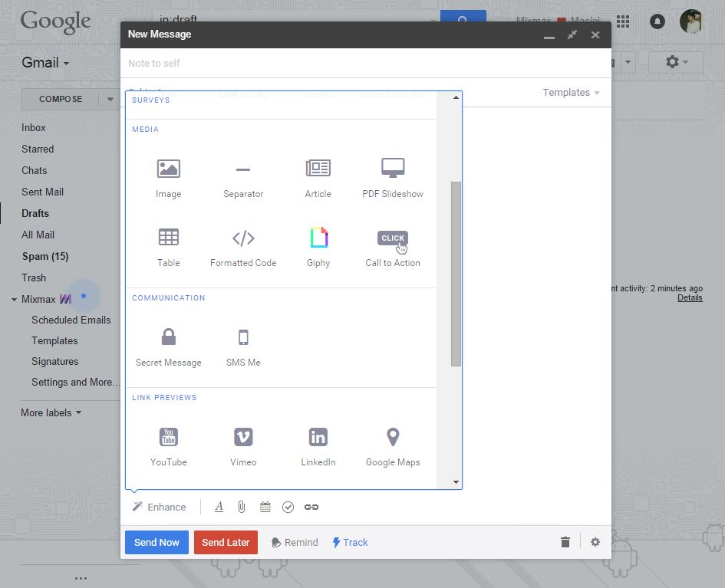Click the COMPOSE button in sidebar
Screen dimensions: 725x588
pyautogui.click(x=61, y=99)
